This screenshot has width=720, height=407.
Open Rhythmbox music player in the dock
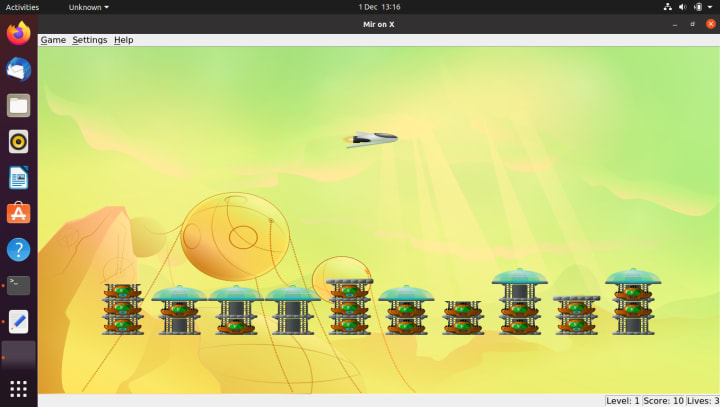coord(18,141)
